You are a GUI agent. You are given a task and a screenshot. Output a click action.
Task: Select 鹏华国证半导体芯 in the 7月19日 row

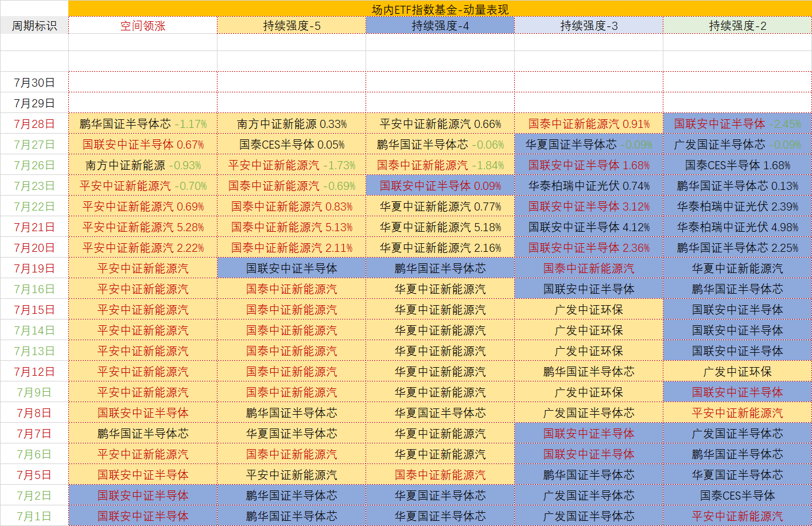pos(440,268)
